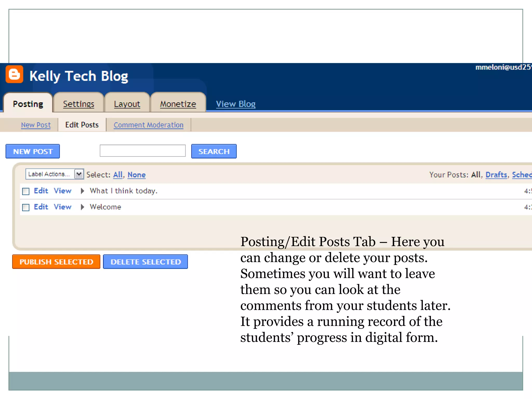532x399 pixels.
Task: Click the mmeloni@usd account email
Action: (x=504, y=67)
